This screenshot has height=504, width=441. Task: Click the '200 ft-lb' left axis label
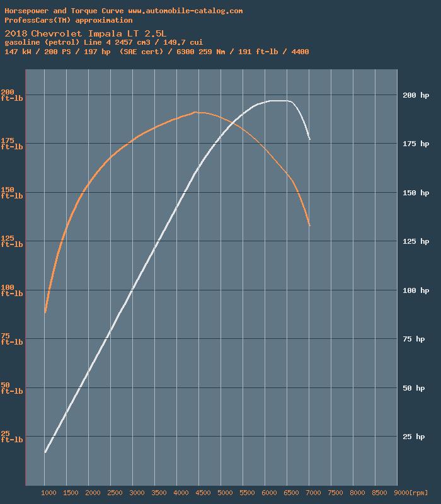pyautogui.click(x=12, y=95)
